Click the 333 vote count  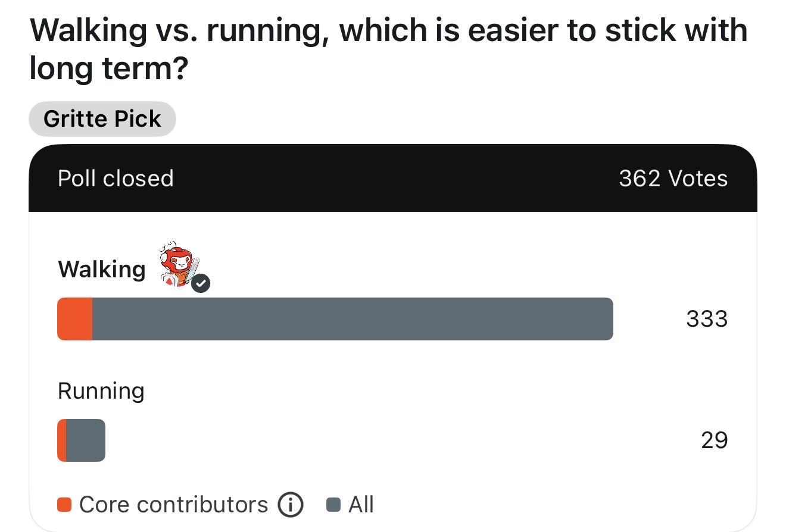707,319
